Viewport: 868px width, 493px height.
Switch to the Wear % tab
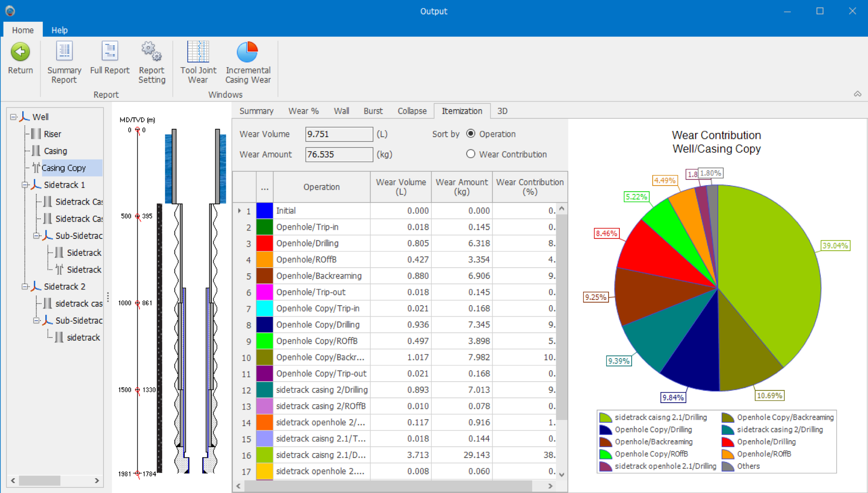tap(303, 111)
